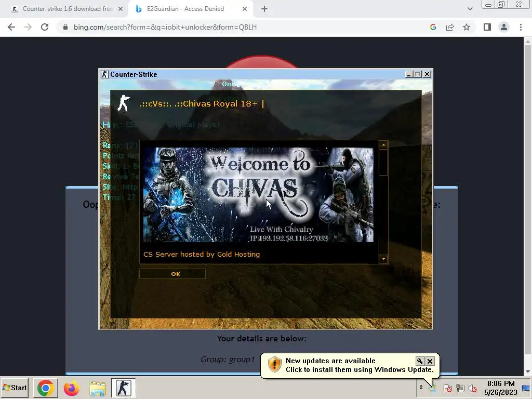Viewport: 532px width, 399px height.
Task: Restore down the Chrome window
Action: 501,5
